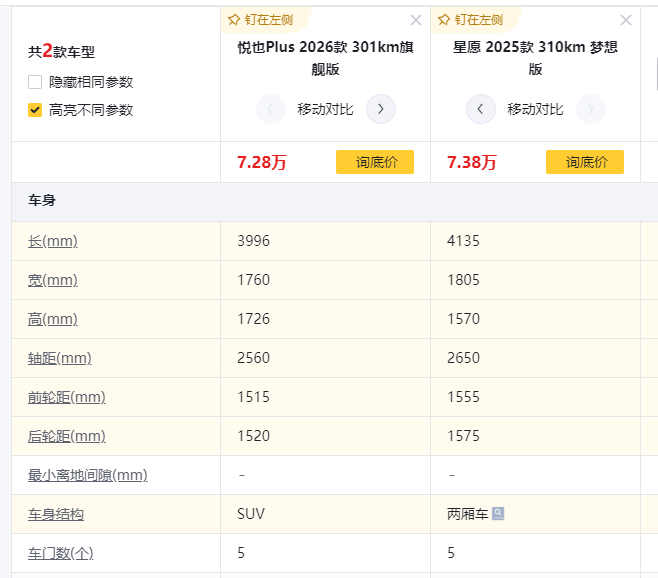Viewport: 658px width, 578px height.
Task: Ask for lowest price on 7.38万 car
Action: coord(585,162)
